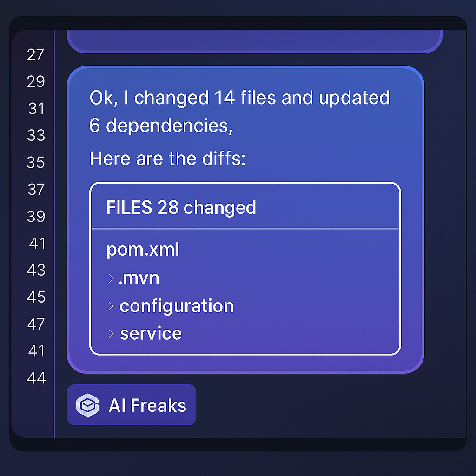The image size is (476, 476).
Task: Select the .mvn folder name
Action: (139, 278)
